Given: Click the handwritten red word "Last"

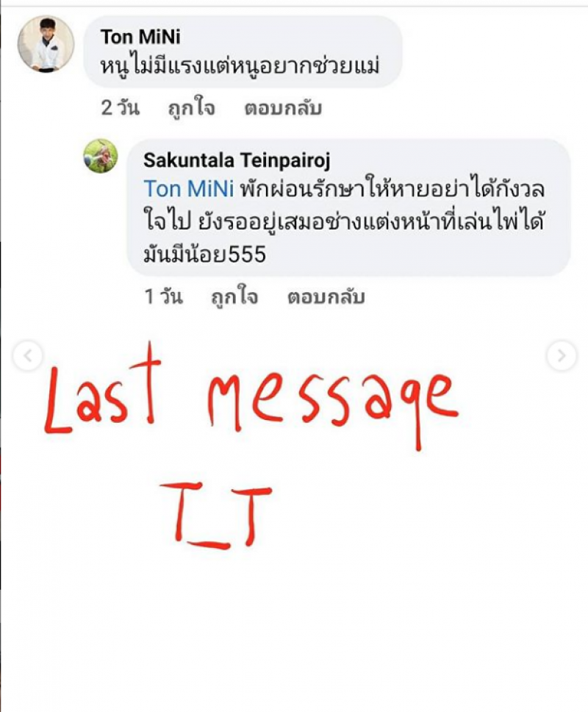Looking at the screenshot, I should (x=102, y=390).
